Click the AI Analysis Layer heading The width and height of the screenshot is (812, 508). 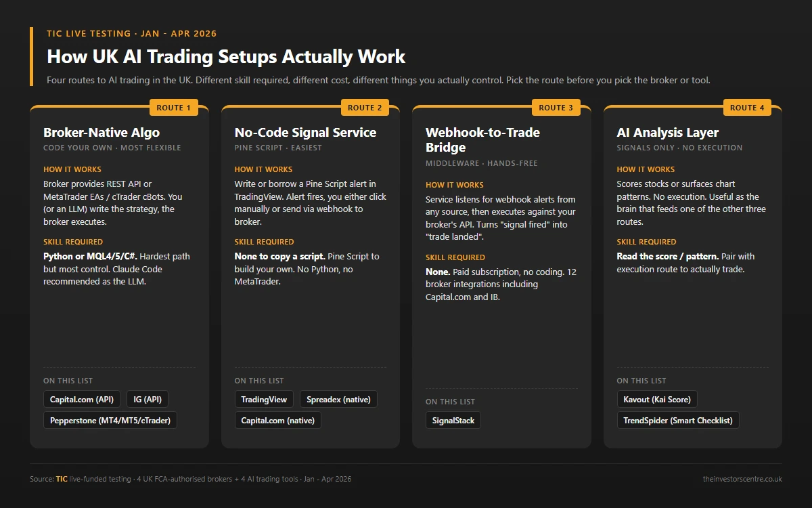tap(668, 133)
